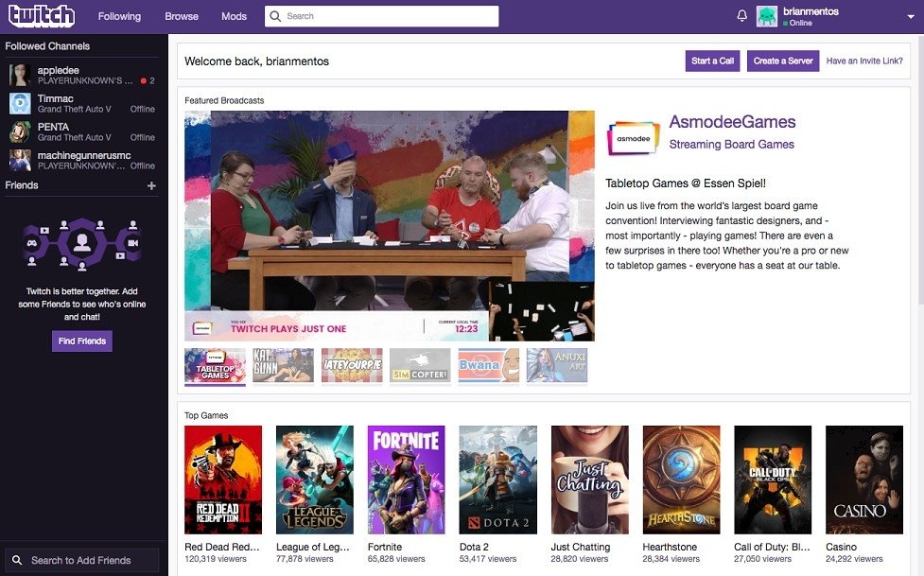924x576 pixels.
Task: Open the notifications bell
Action: [741, 16]
